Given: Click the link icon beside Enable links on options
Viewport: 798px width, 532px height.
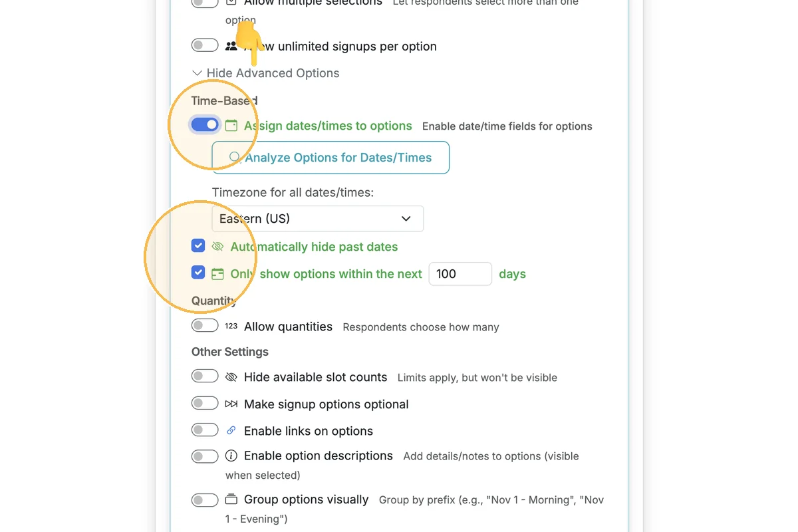Looking at the screenshot, I should pos(231,431).
